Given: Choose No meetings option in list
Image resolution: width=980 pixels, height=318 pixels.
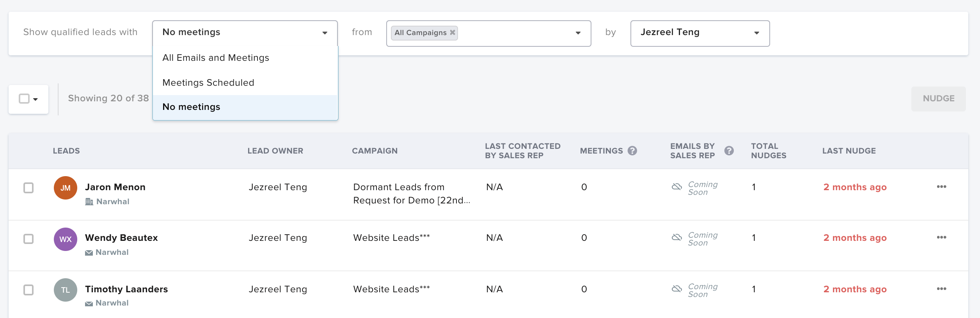Looking at the screenshot, I should click(245, 107).
